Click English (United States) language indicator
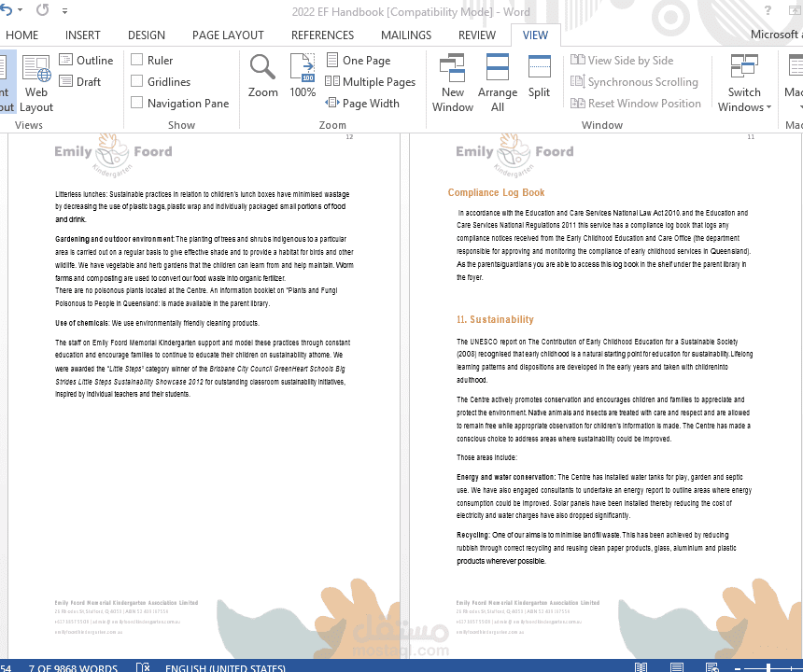 coord(225,668)
